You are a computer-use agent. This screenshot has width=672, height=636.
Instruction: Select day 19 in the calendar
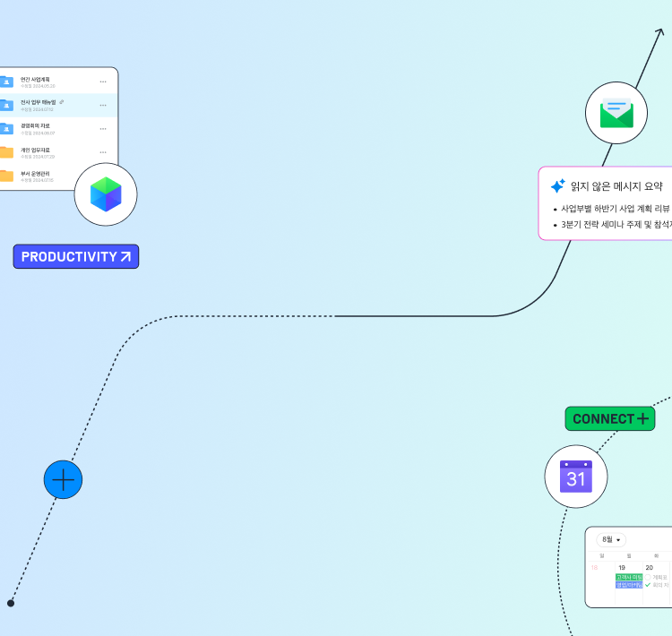tap(622, 567)
